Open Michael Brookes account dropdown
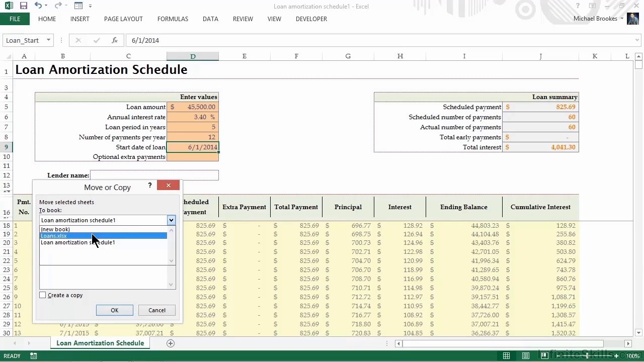644x362 pixels. pyautogui.click(x=622, y=19)
